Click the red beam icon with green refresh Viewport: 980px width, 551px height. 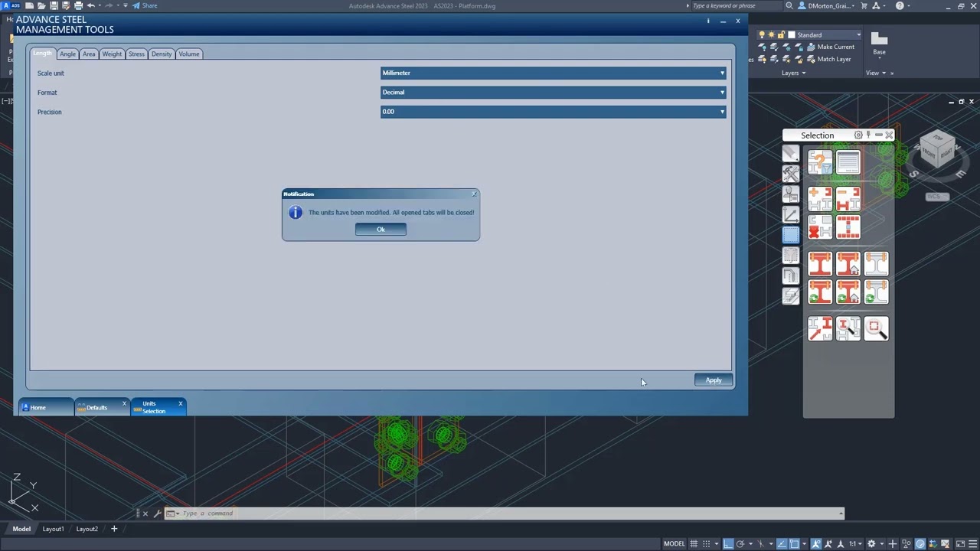tap(820, 292)
